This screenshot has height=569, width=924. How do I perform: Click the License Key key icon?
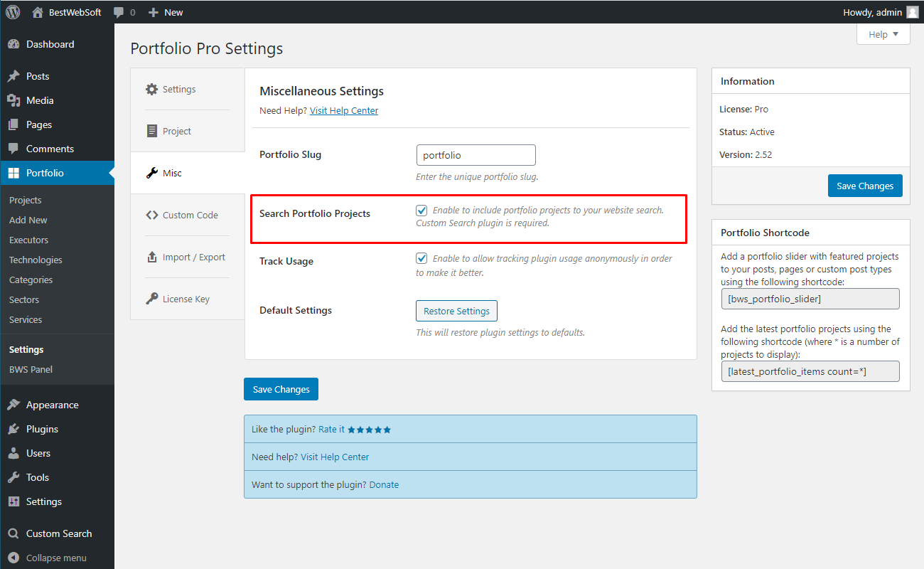(x=151, y=299)
